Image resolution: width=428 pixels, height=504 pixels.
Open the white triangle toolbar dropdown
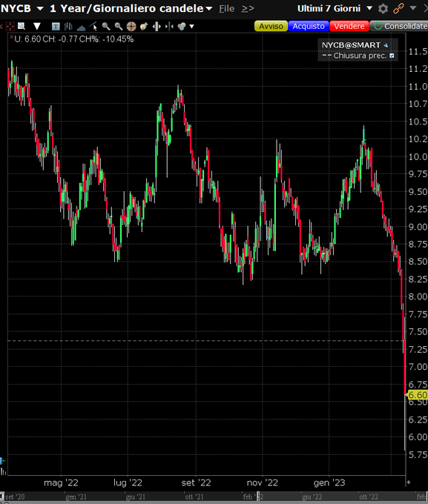tap(37, 27)
